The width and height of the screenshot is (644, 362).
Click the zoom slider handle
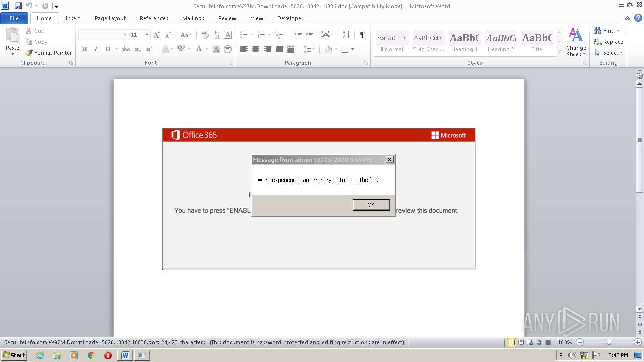click(609, 342)
